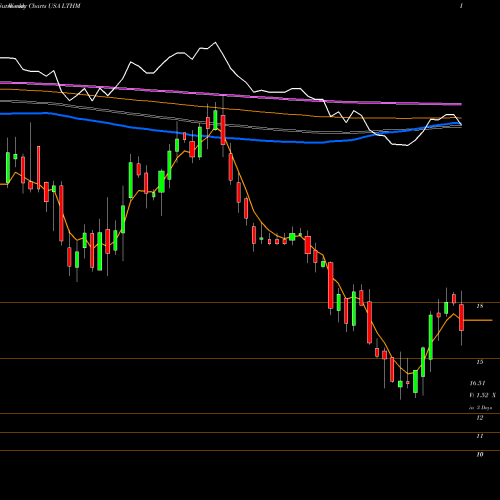
Task: Click the tallest peak of the white indicator line
Action: pyautogui.click(x=215, y=43)
